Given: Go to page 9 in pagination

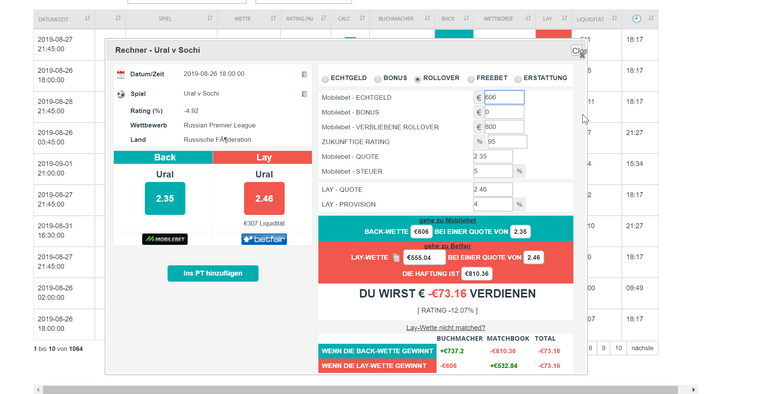Looking at the screenshot, I should click(x=603, y=348).
